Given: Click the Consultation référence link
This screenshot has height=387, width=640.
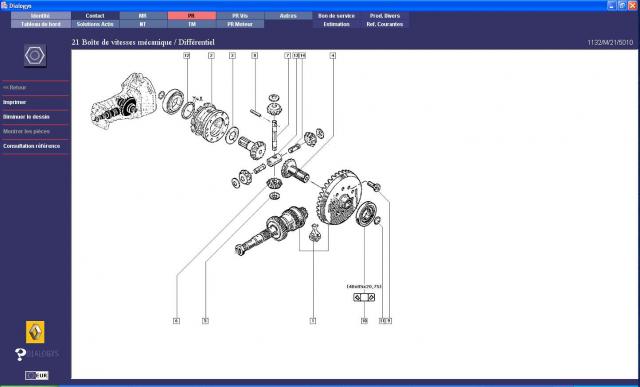Looking at the screenshot, I should (x=31, y=146).
